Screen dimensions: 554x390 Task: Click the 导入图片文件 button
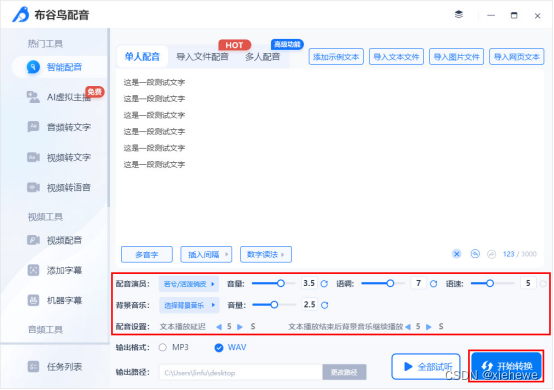(456, 57)
